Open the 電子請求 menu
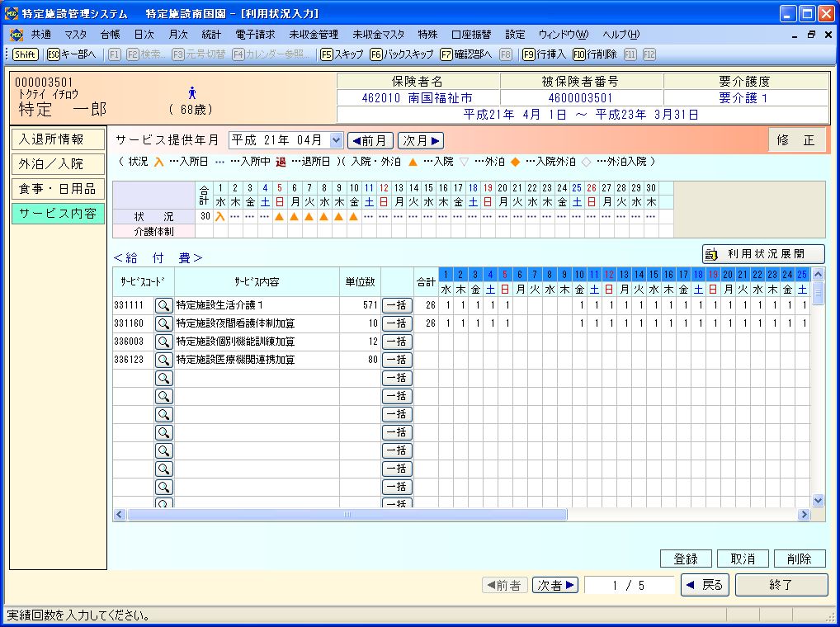This screenshot has height=627, width=840. (x=255, y=35)
